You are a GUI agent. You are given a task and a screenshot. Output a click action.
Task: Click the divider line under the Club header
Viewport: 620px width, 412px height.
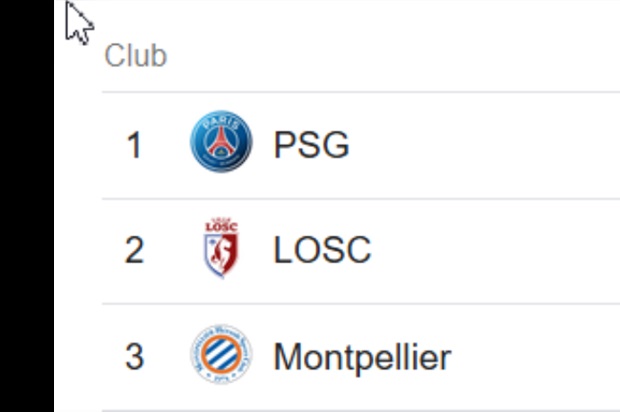(x=361, y=92)
